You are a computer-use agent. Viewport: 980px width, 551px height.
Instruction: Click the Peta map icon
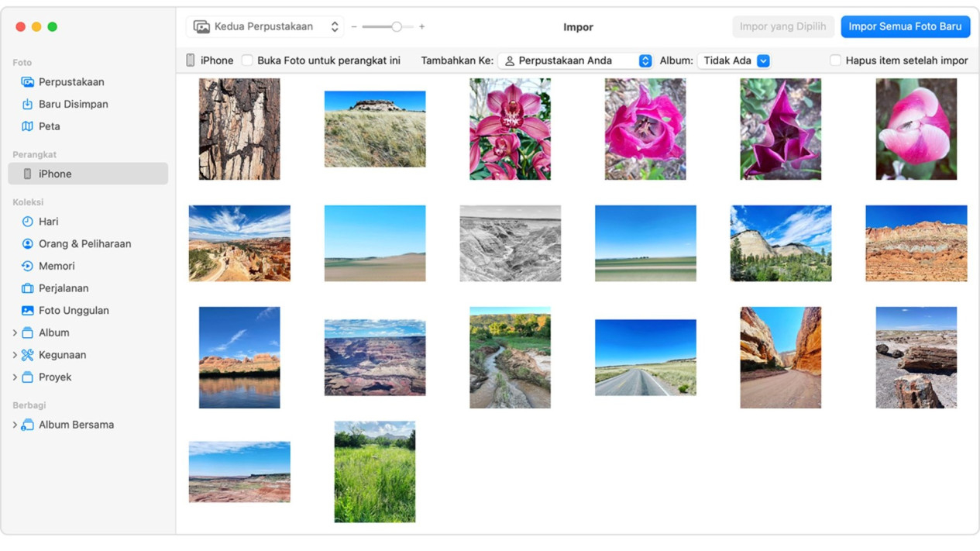(x=27, y=126)
